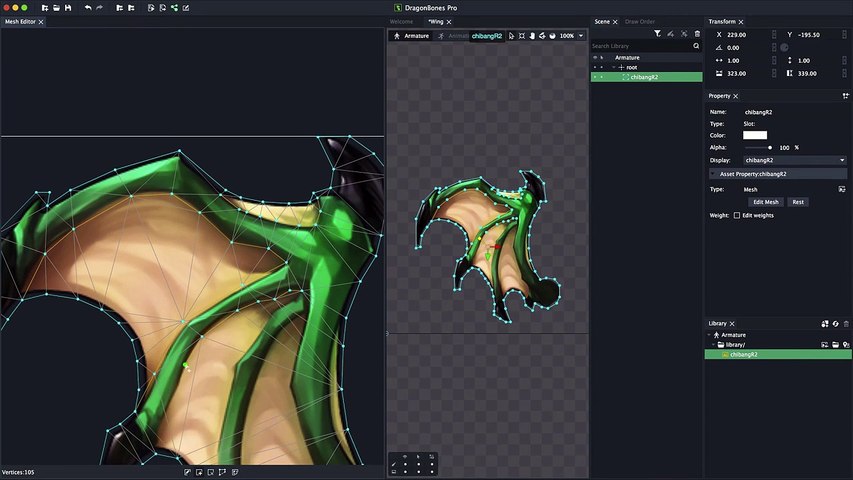Toggle visibility dot of chibangR2 in Scene
Screen dimensions: 853x480
tap(595, 77)
